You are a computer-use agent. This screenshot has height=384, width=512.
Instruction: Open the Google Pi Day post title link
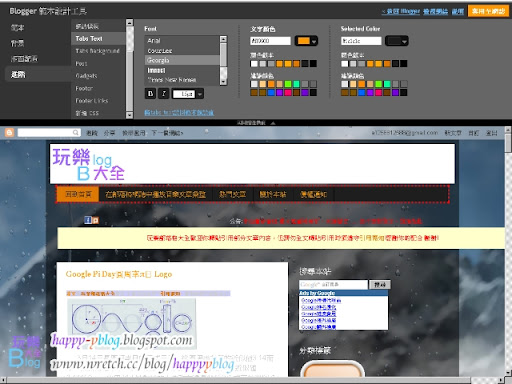pos(119,274)
